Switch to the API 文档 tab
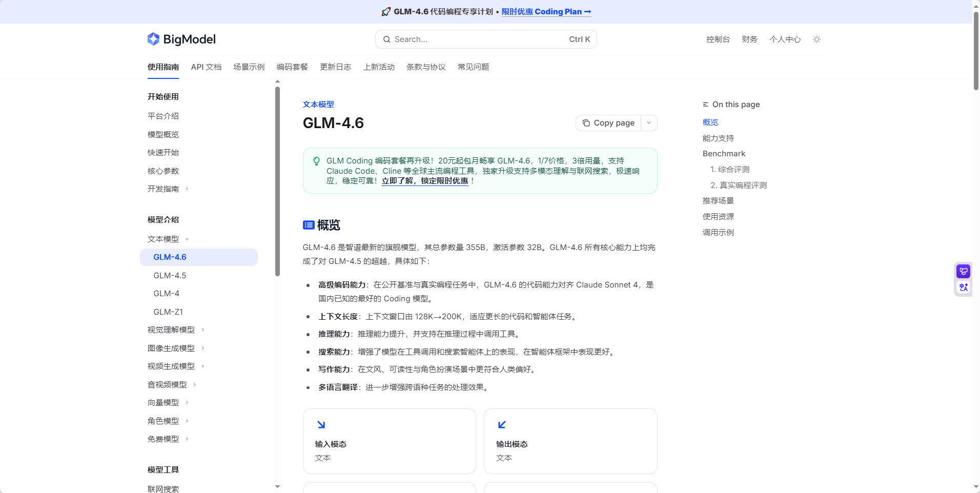 click(x=206, y=67)
